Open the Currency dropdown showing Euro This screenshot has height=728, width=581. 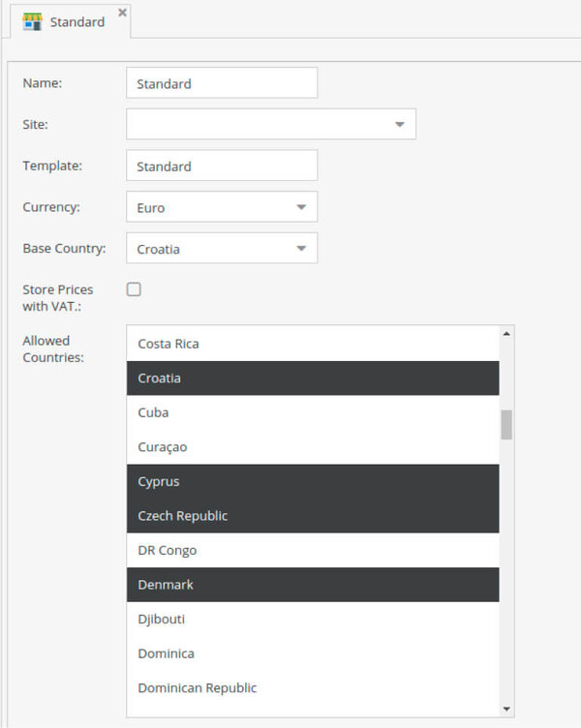click(x=222, y=207)
